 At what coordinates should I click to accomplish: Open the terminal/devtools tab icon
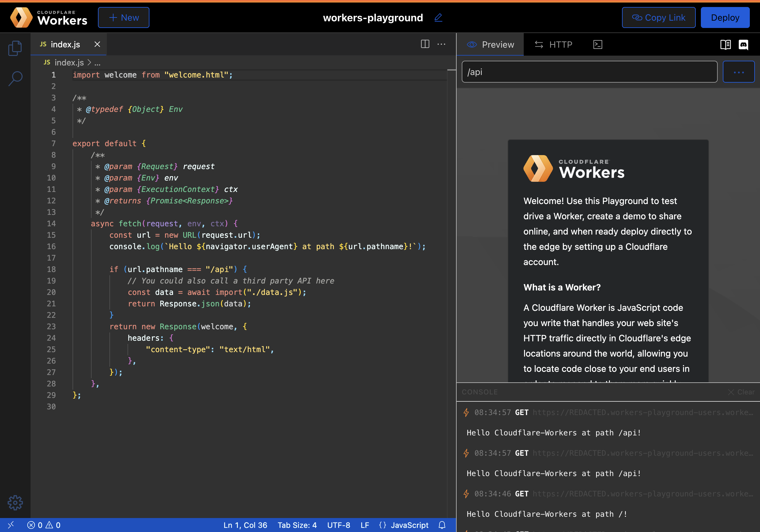598,44
